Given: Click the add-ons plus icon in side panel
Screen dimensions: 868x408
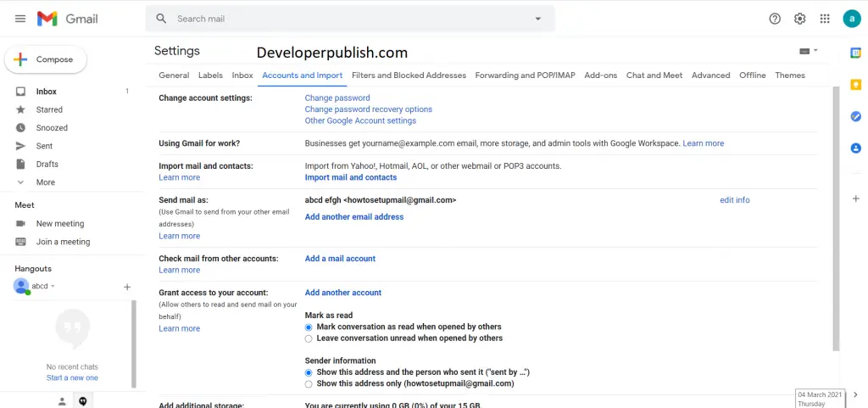Looking at the screenshot, I should coord(856,198).
